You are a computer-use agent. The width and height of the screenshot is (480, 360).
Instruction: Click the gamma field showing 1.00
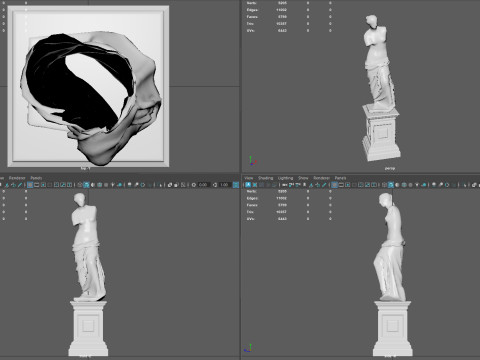pos(225,185)
